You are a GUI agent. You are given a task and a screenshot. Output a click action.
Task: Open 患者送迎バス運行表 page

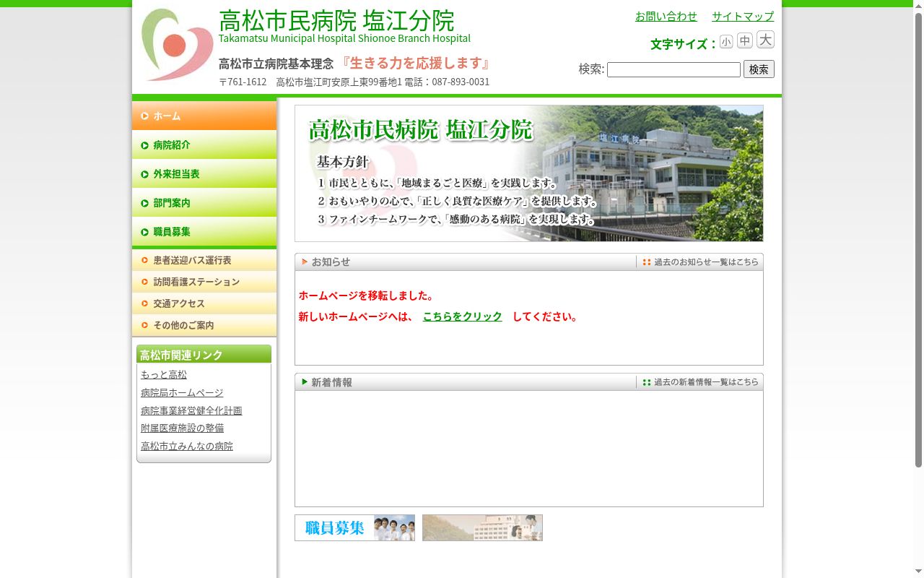(x=204, y=260)
